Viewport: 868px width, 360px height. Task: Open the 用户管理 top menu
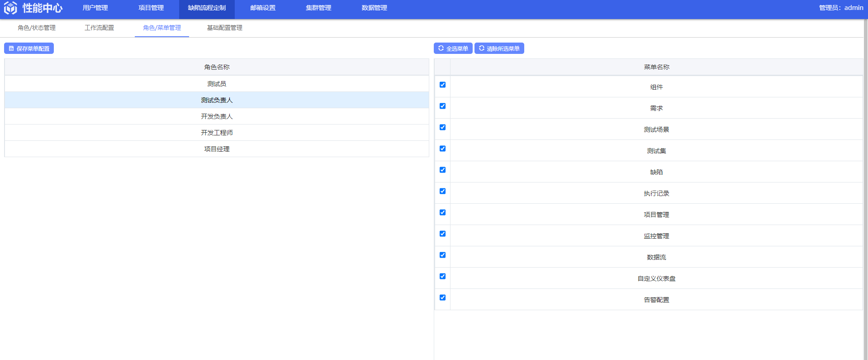(95, 8)
